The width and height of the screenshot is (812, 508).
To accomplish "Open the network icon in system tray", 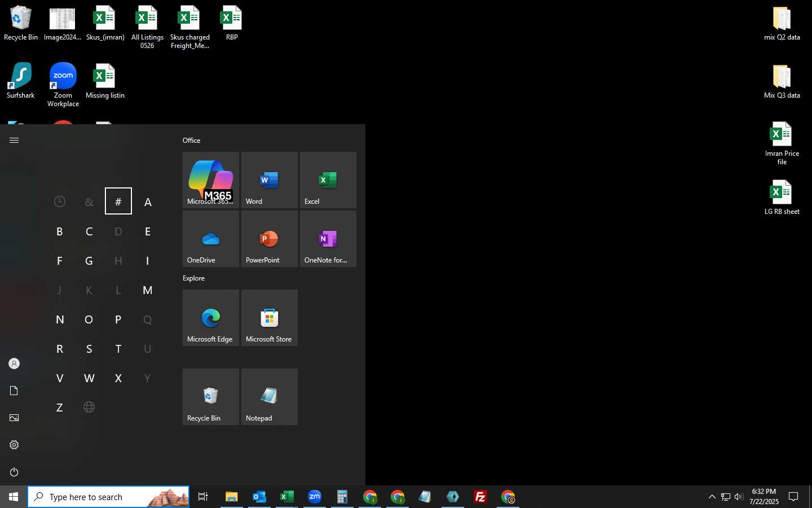I will (726, 497).
